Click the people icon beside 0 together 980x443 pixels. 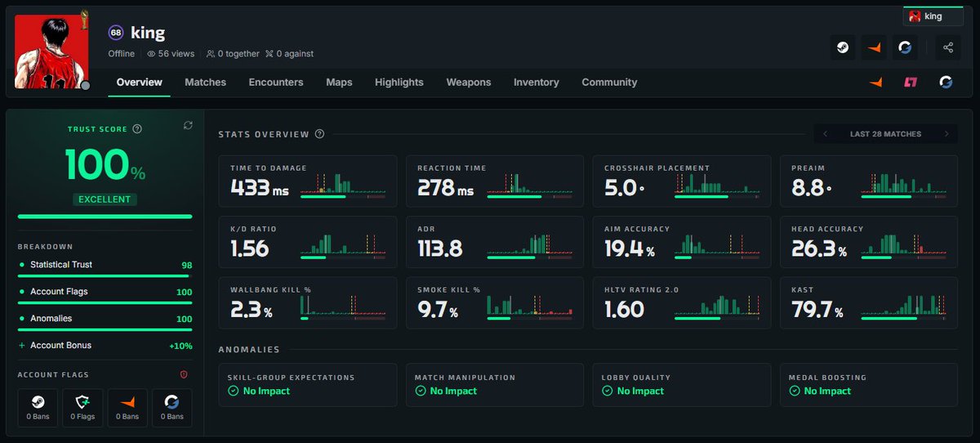(x=211, y=54)
